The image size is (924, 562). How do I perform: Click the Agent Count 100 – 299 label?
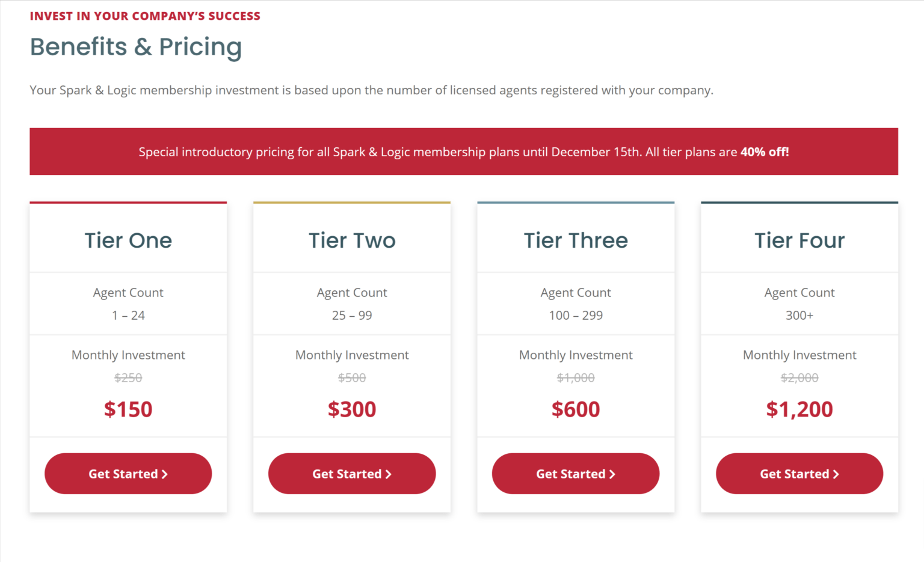pos(576,315)
